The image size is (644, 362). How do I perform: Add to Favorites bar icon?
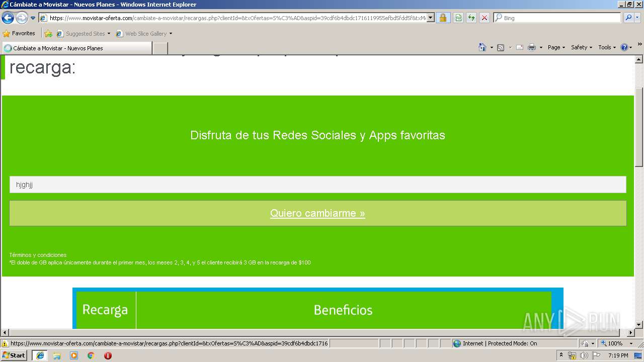(48, 34)
